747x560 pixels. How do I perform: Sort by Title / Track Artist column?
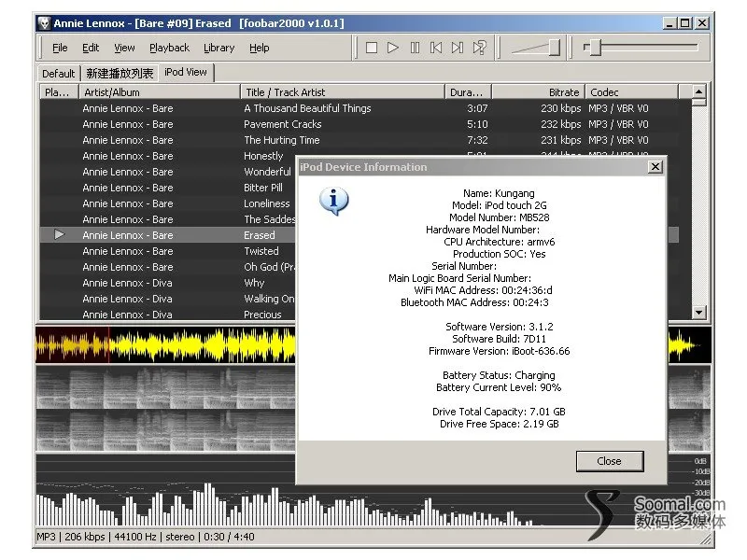point(343,91)
